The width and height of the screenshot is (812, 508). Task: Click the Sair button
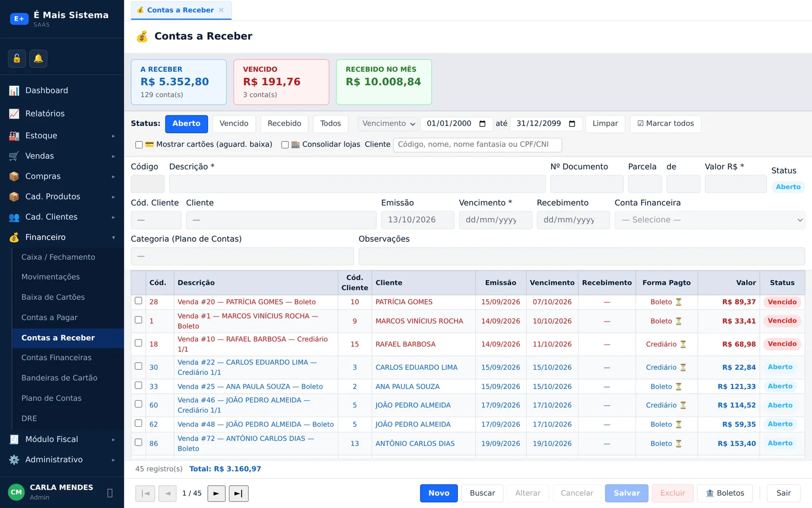(x=784, y=493)
